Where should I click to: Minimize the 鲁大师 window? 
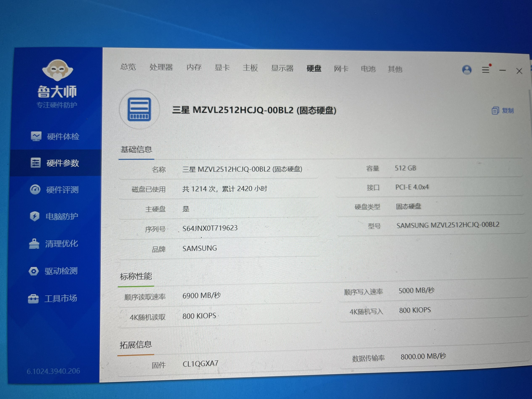click(502, 70)
